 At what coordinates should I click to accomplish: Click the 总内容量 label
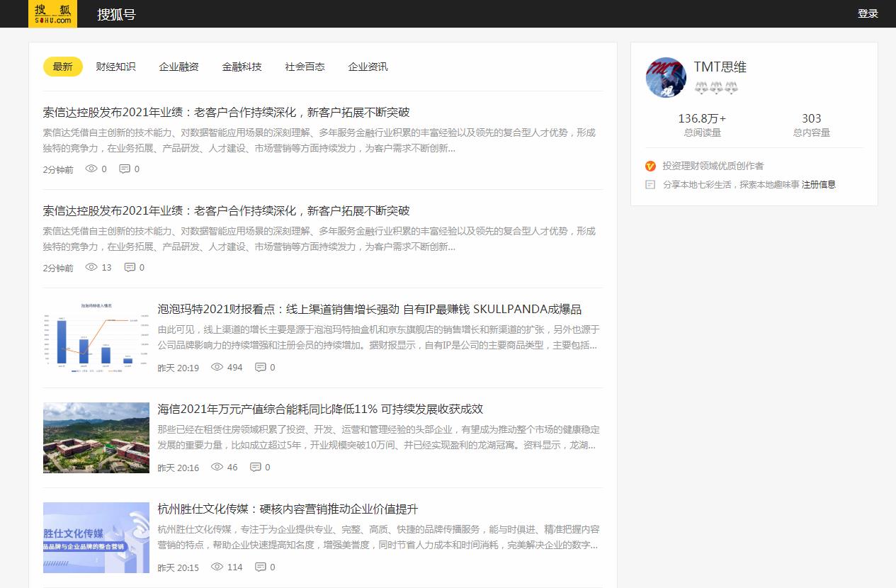[812, 132]
